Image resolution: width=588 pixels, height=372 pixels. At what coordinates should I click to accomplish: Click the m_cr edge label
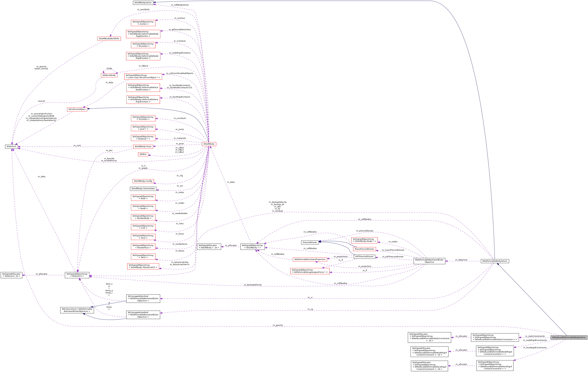pyautogui.click(x=310, y=297)
